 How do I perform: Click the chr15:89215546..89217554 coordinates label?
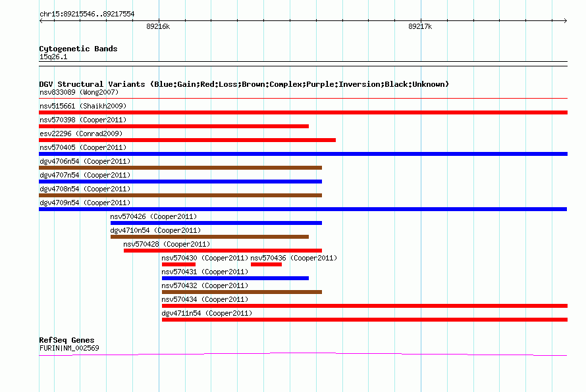(87, 14)
